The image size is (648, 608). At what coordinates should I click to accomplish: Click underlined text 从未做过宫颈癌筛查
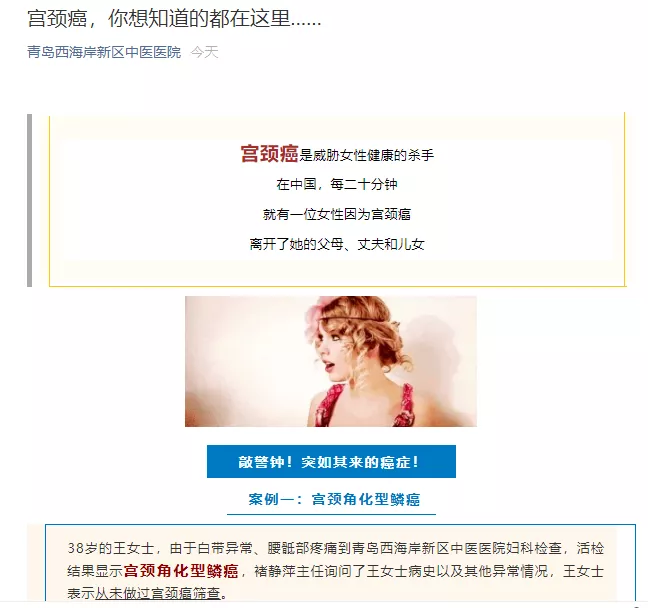157,594
